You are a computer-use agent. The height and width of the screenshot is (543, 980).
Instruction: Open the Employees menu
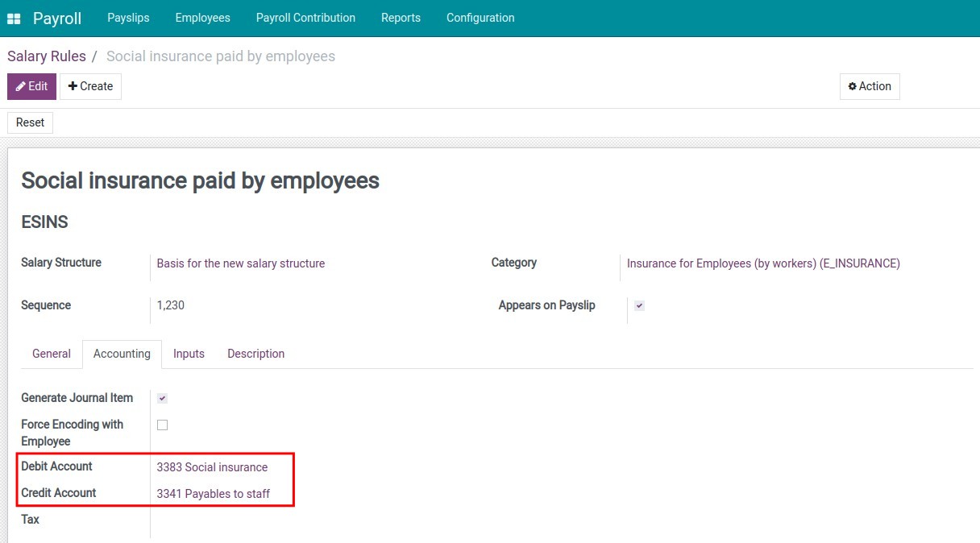click(202, 17)
